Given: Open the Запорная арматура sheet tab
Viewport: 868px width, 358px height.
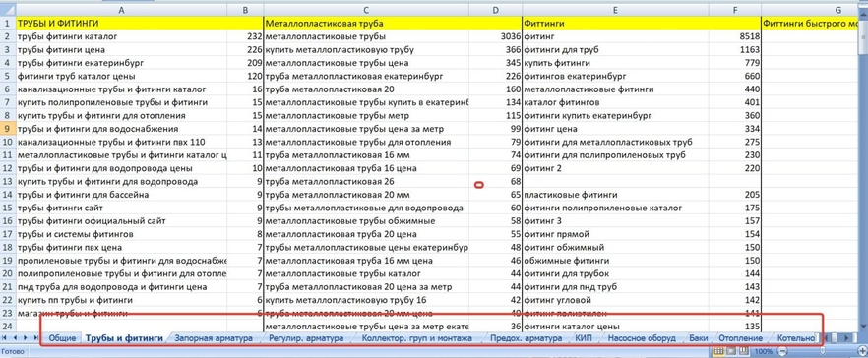Looking at the screenshot, I should 214,337.
